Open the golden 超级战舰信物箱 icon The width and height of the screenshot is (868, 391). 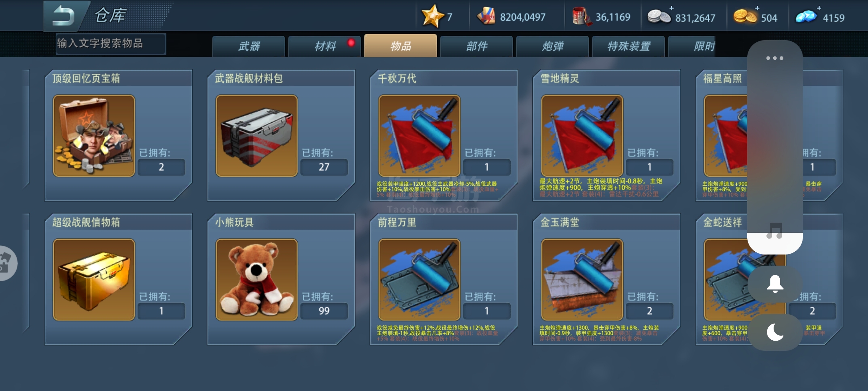94,279
